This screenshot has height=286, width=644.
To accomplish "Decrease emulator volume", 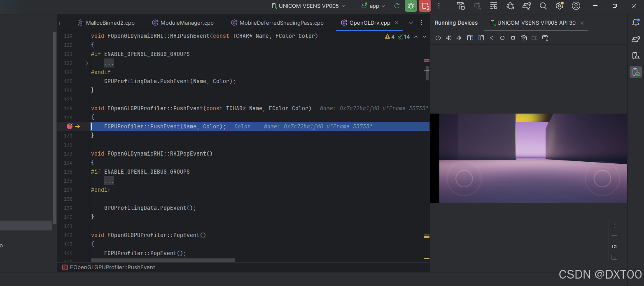I will coord(458,37).
